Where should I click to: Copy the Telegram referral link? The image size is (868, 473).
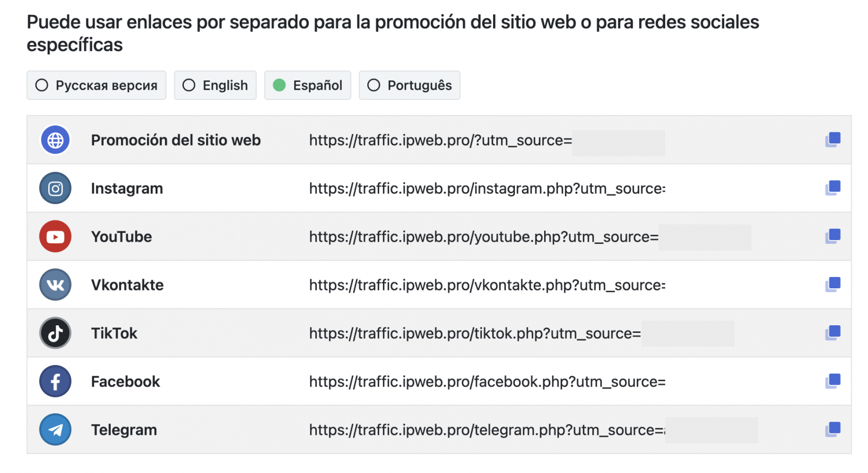[x=832, y=430]
